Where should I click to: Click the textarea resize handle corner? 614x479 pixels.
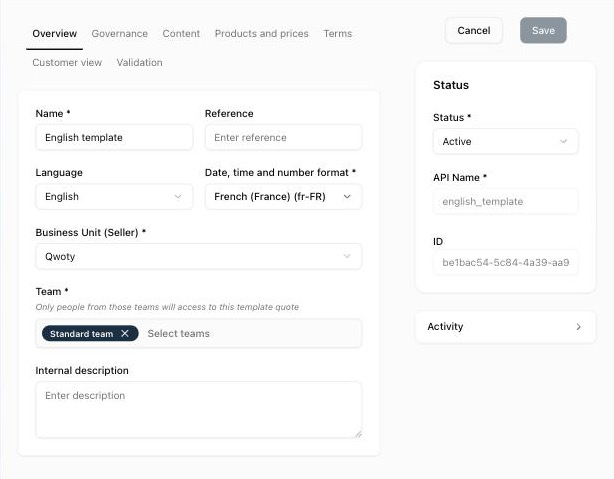358,434
